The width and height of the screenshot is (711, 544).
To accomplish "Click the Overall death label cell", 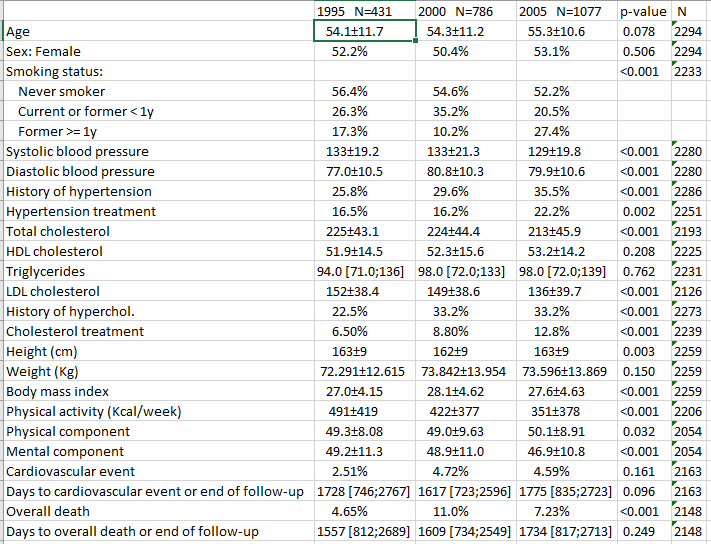I will [159, 511].
